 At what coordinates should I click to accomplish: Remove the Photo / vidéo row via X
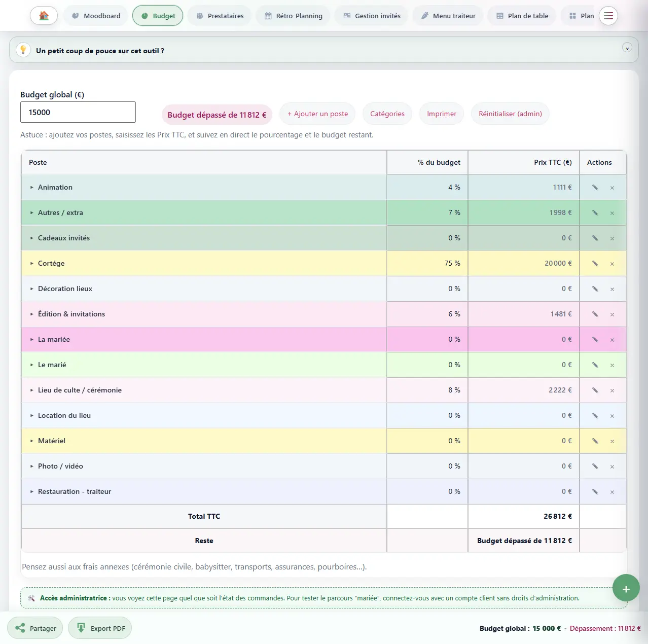click(x=612, y=467)
